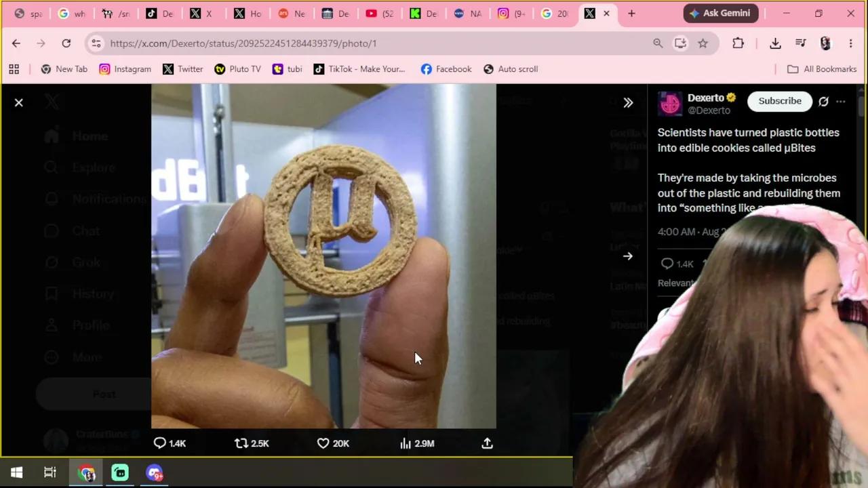Switch to the TikTok tab labeled De
The image size is (868, 488).
pos(159,14)
